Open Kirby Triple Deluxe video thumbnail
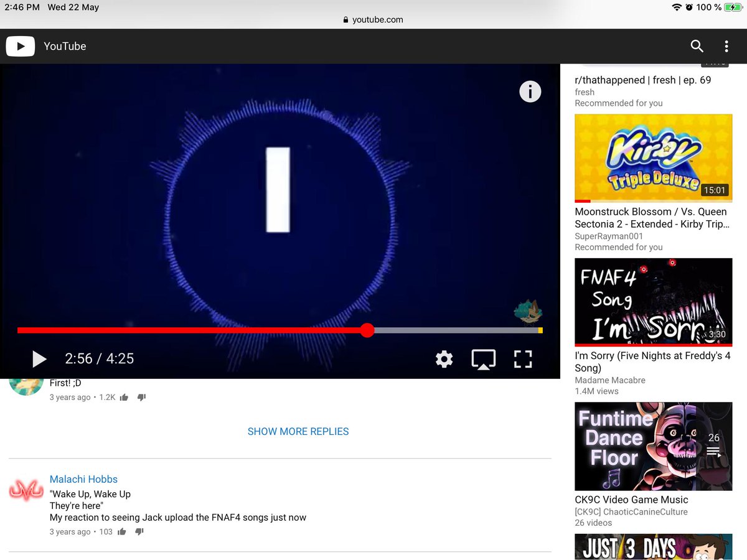The image size is (747, 560). tap(653, 158)
